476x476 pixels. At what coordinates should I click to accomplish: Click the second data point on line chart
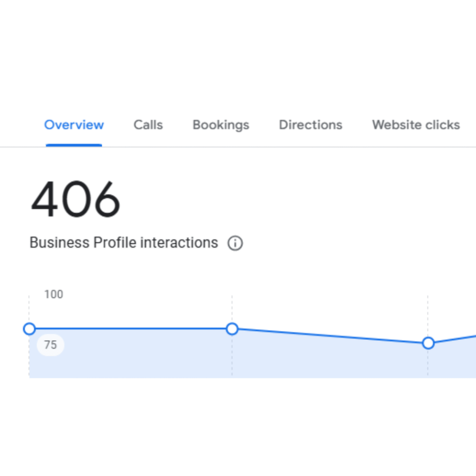232,329
